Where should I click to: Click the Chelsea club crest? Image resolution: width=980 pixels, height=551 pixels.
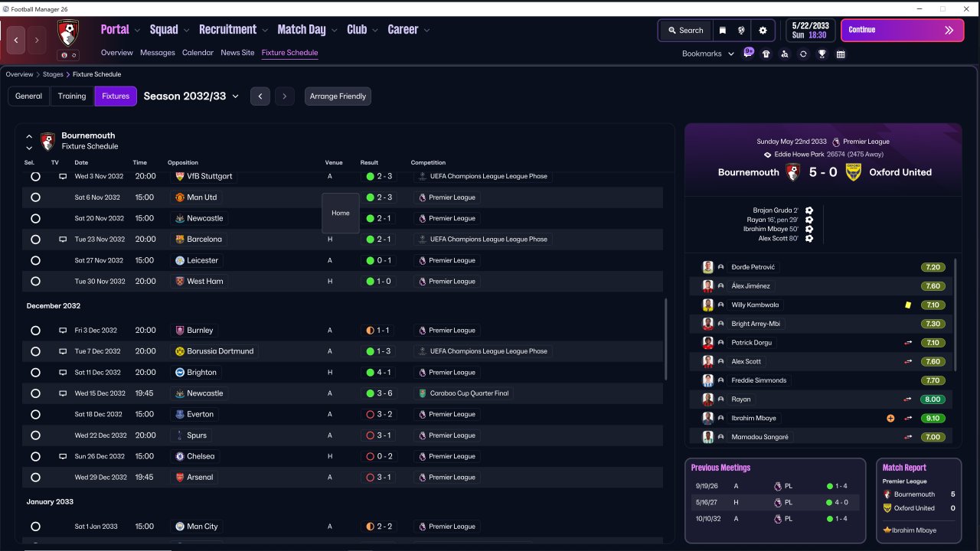pyautogui.click(x=179, y=456)
